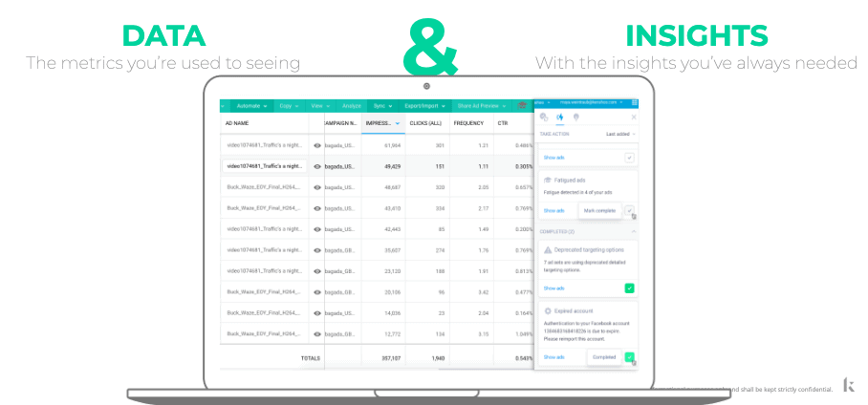Click Show ads under Deprecated targeting options
The width and height of the screenshot is (868, 405).
553,288
